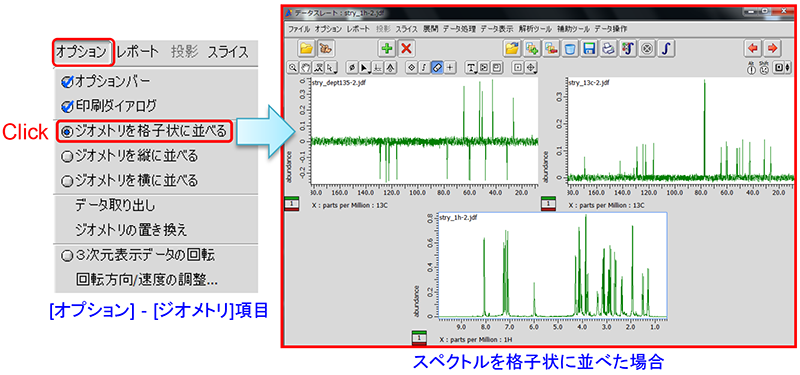Open the text tool T dropdown
The image size is (800, 375).
point(471,67)
